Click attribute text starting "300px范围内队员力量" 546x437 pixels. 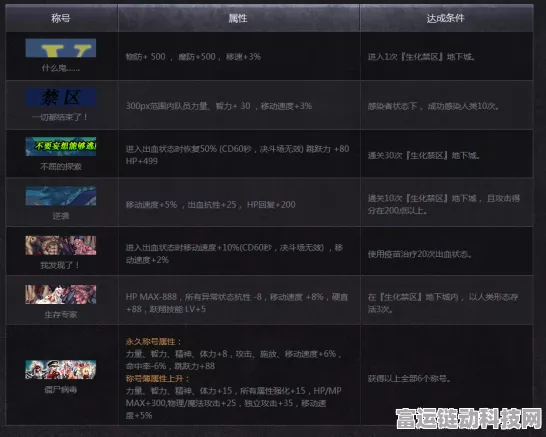(x=219, y=106)
